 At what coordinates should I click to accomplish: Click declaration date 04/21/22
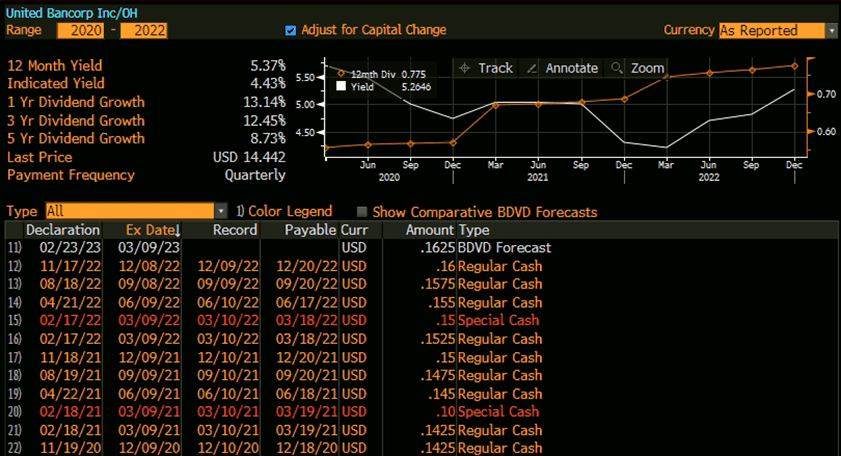tap(70, 303)
